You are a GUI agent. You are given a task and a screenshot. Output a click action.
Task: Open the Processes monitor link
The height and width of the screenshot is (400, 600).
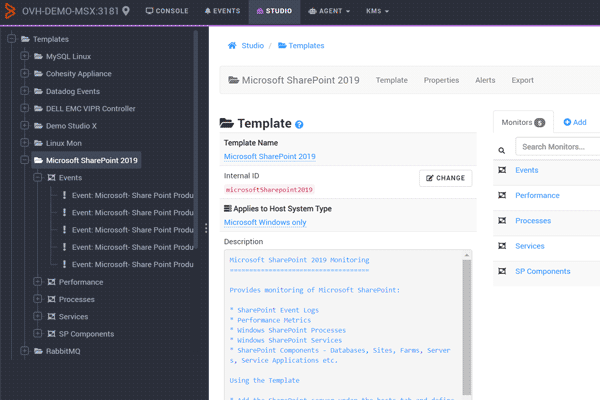pyautogui.click(x=533, y=220)
